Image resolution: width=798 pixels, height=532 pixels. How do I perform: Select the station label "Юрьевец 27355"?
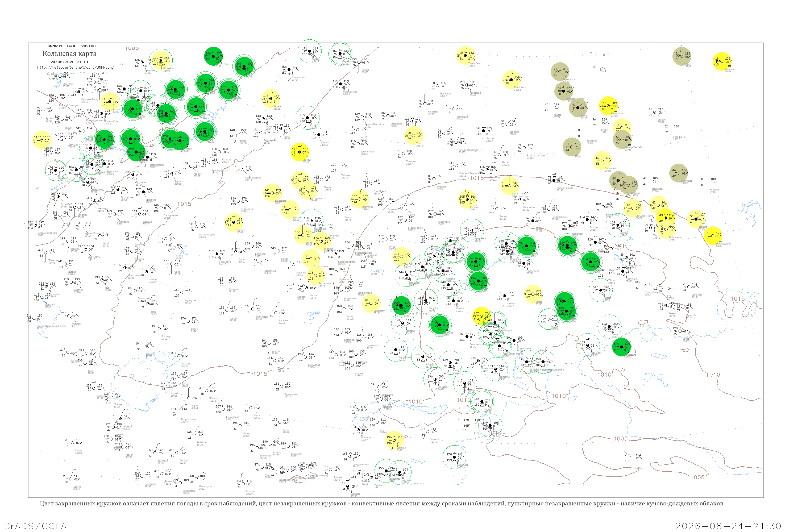68,85
